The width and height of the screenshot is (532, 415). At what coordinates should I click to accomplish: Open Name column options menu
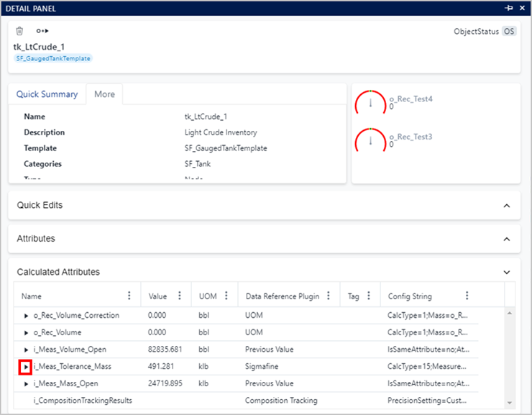(x=129, y=296)
